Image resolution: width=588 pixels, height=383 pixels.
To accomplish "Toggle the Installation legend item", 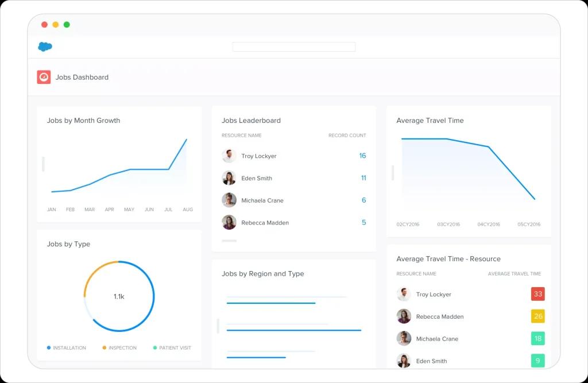I will pyautogui.click(x=67, y=348).
